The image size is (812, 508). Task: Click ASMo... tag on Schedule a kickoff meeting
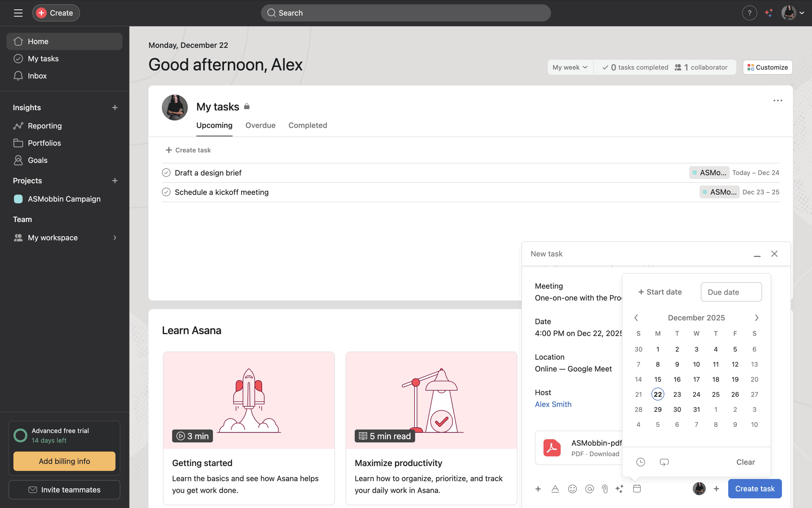(x=719, y=192)
